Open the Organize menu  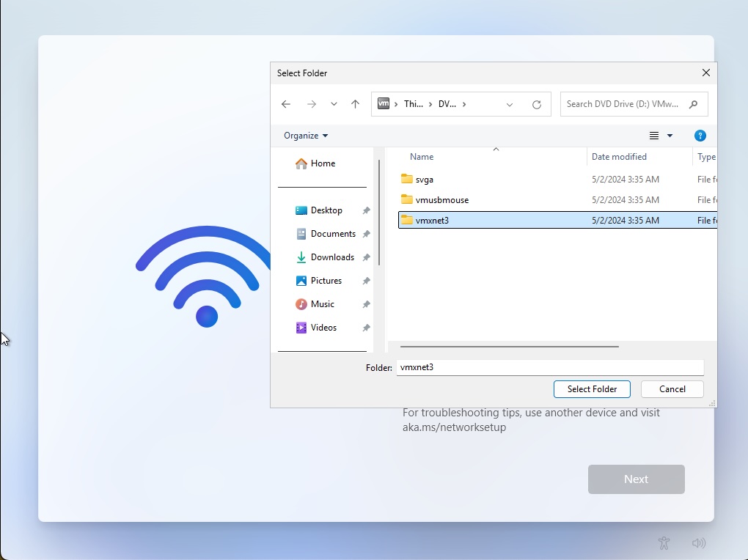(306, 136)
